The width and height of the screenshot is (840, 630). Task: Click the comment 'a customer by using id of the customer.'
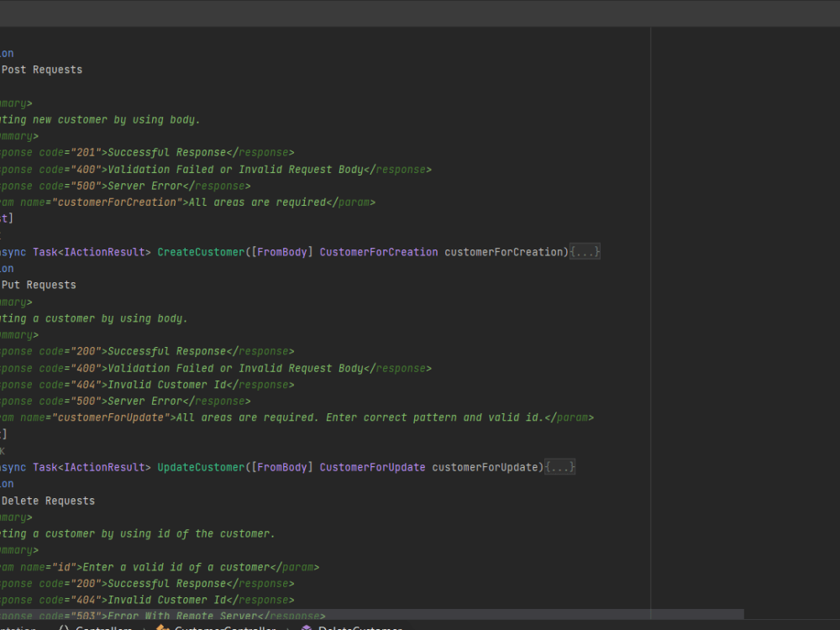[154, 533]
